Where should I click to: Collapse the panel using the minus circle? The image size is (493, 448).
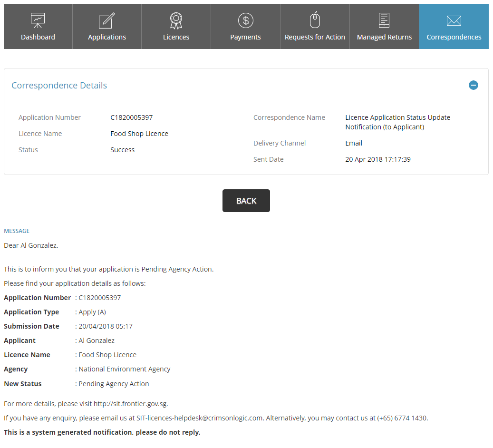[x=473, y=86]
